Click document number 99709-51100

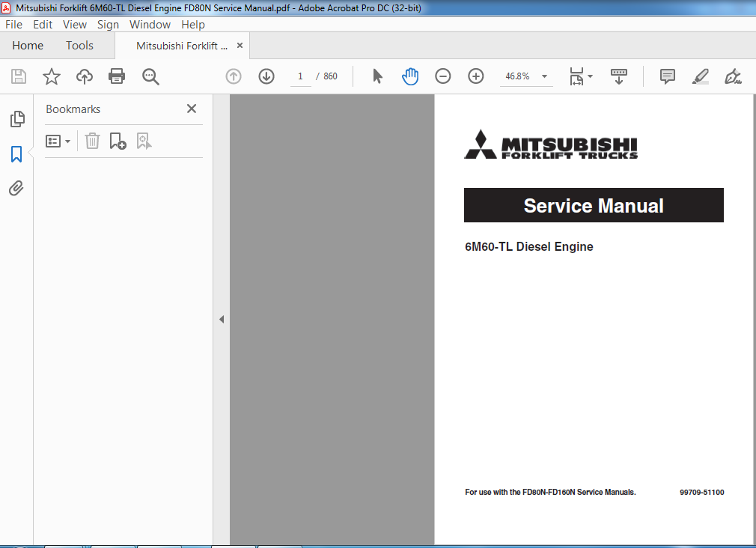[x=701, y=492]
